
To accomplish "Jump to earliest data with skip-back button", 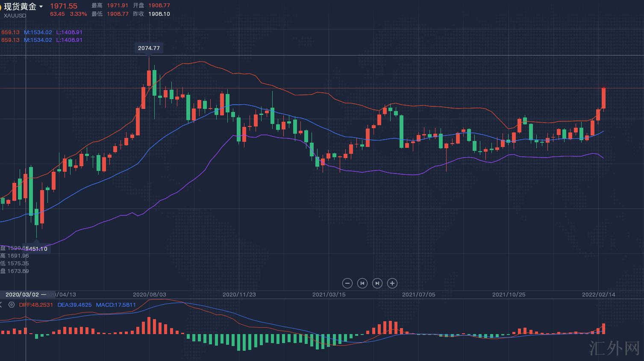I will [x=362, y=283].
